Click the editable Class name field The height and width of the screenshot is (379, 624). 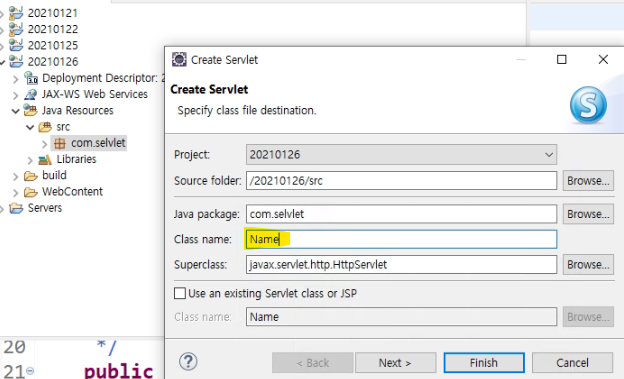[401, 239]
